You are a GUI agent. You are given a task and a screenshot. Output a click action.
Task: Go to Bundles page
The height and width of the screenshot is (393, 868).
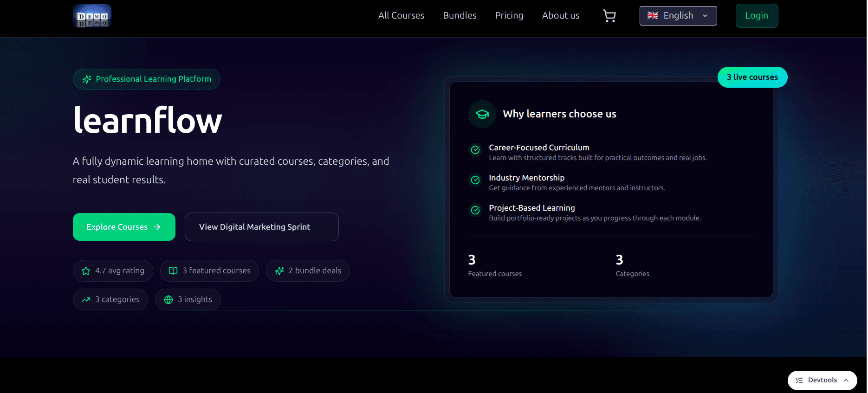pos(460,16)
